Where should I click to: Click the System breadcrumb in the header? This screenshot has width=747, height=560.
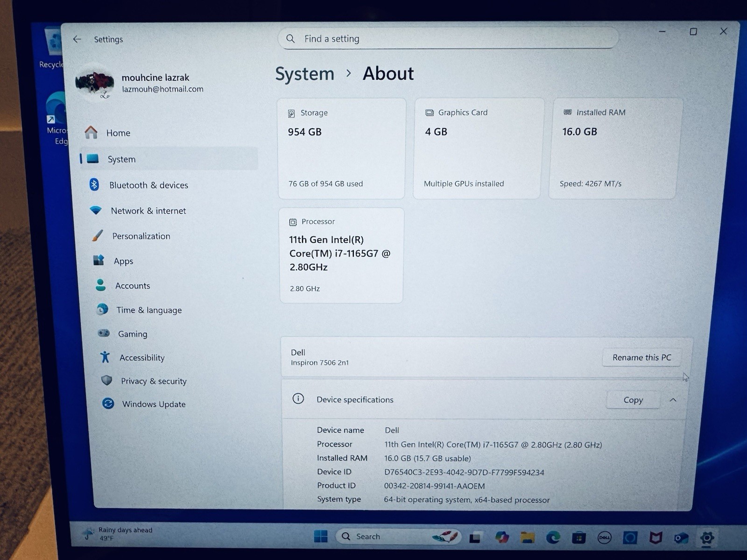point(304,74)
